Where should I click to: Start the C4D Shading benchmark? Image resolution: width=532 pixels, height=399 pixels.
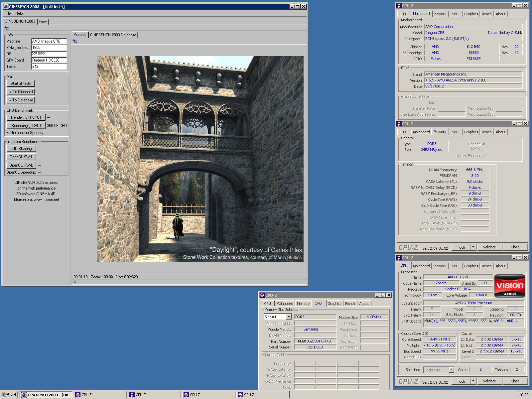point(21,149)
